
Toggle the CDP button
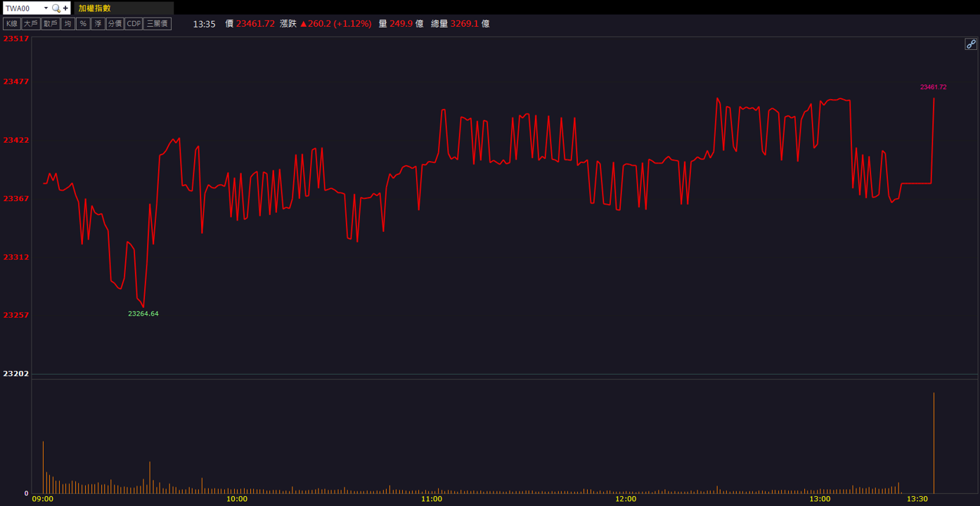(x=134, y=24)
